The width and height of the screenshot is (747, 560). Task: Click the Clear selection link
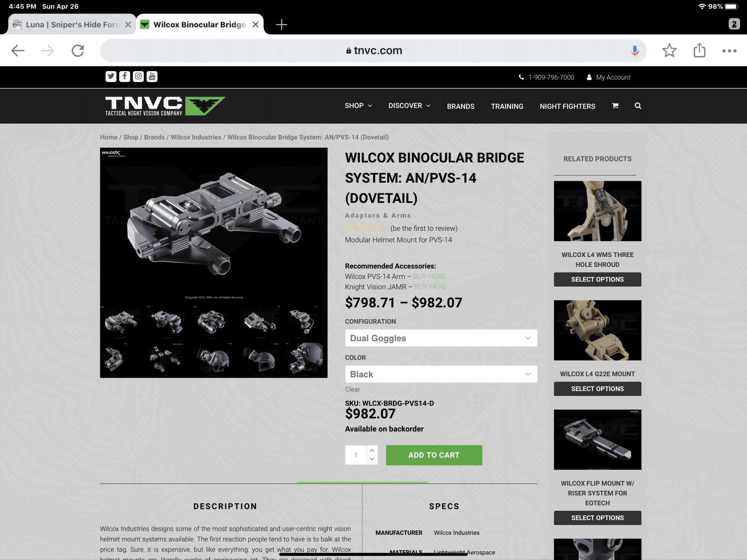[x=352, y=389]
